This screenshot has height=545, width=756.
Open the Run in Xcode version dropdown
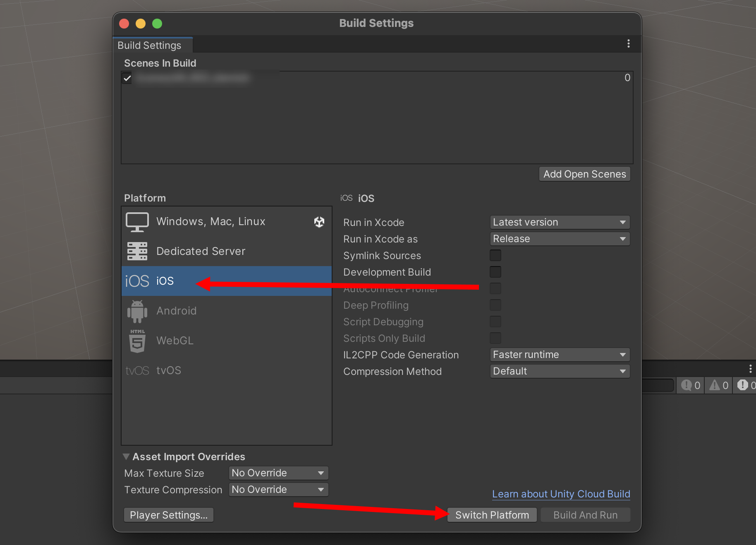pyautogui.click(x=560, y=222)
